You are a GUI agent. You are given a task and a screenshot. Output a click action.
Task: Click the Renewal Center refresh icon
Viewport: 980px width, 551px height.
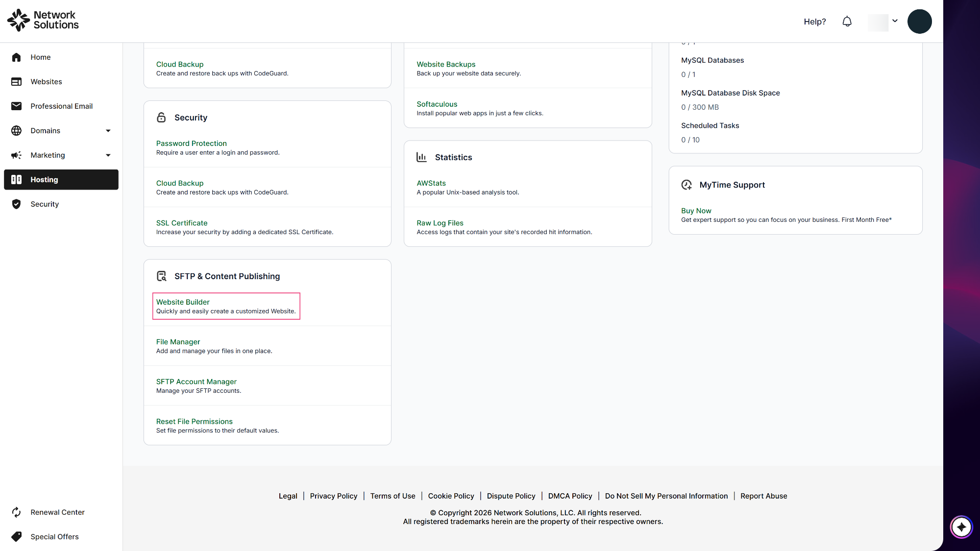16,512
